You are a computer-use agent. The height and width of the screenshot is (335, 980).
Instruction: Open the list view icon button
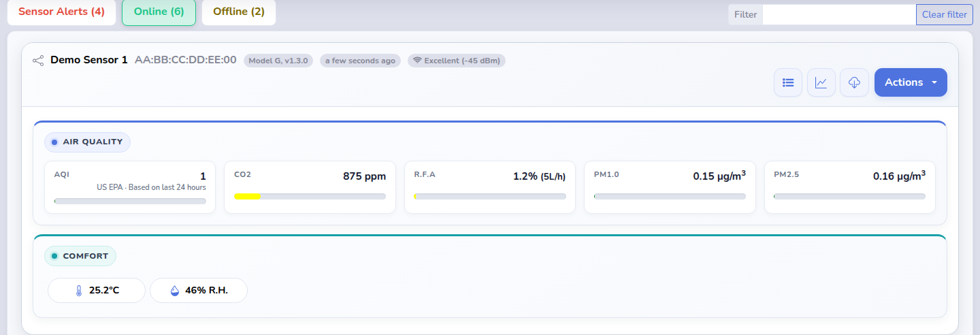(x=788, y=82)
